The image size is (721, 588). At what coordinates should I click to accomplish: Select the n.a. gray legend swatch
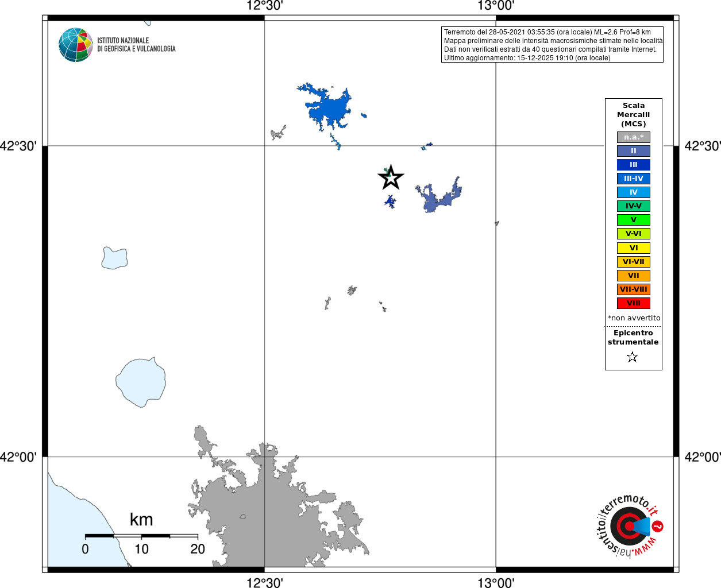pos(634,137)
